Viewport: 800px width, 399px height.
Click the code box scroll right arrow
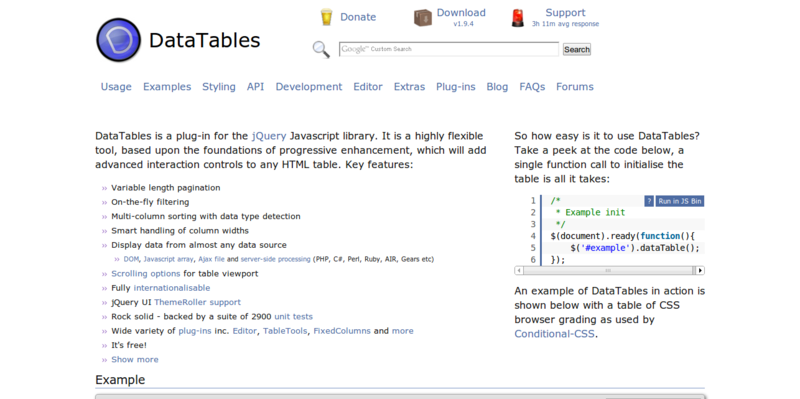[700, 270]
